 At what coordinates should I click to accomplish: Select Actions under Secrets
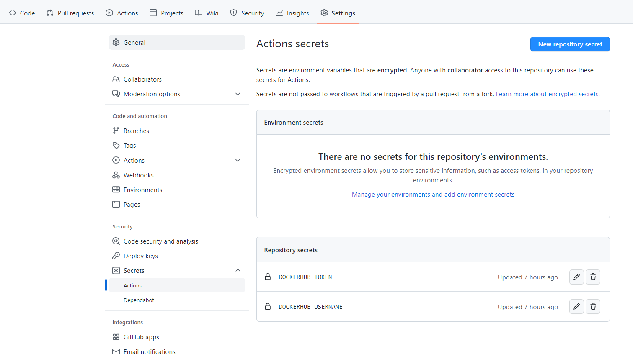coord(177,285)
